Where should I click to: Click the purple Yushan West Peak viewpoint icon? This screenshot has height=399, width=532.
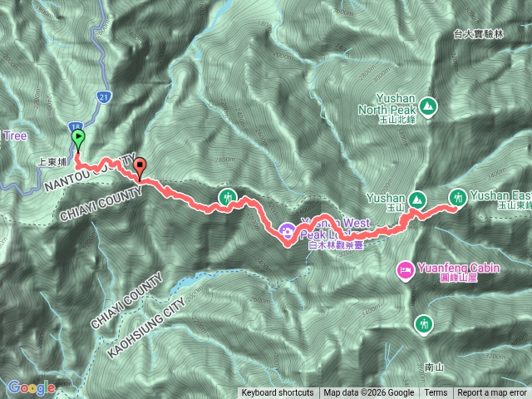pos(288,230)
